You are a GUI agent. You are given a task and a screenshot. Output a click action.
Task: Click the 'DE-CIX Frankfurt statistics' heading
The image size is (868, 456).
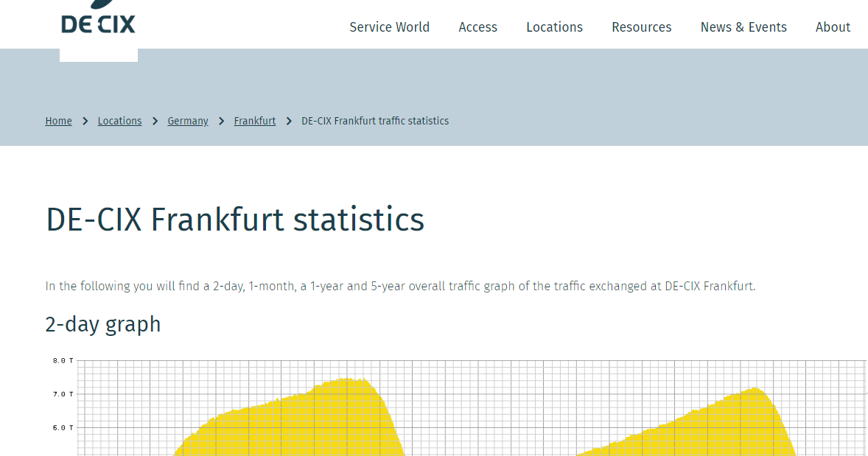click(x=235, y=219)
